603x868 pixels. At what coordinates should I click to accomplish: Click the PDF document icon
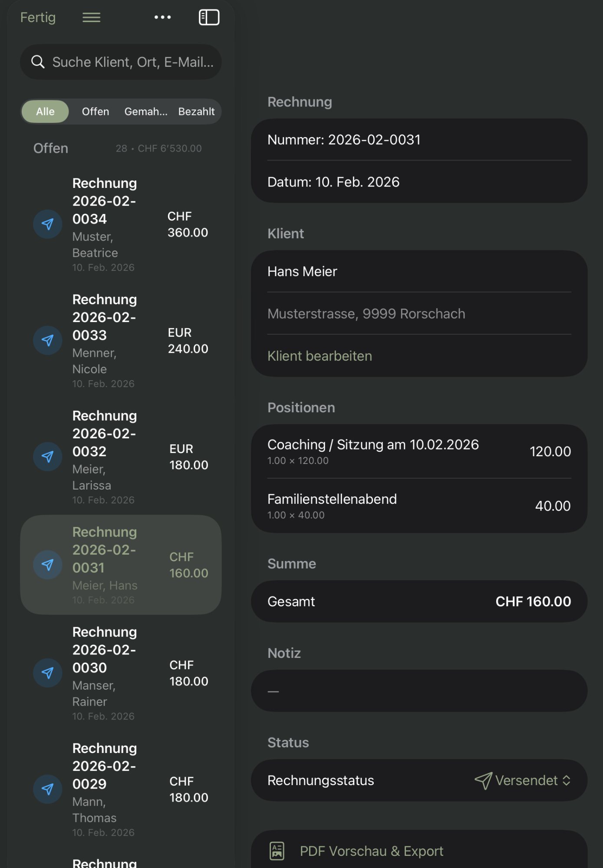coord(277,851)
